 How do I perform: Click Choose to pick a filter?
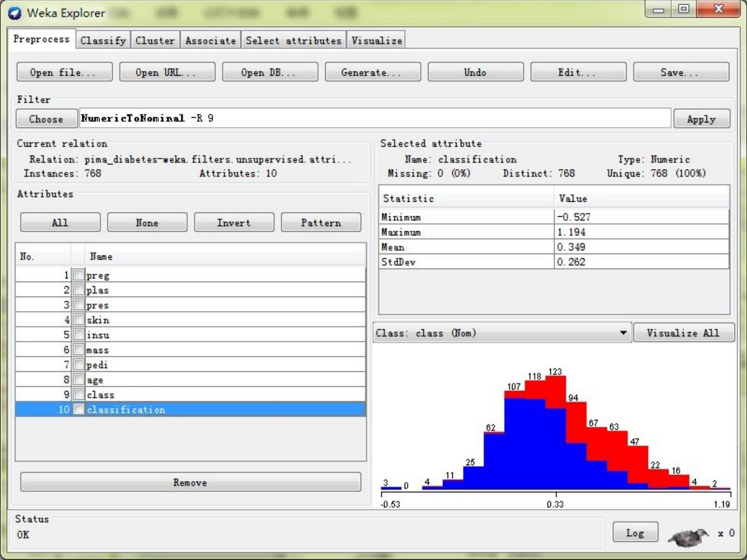[x=46, y=119]
